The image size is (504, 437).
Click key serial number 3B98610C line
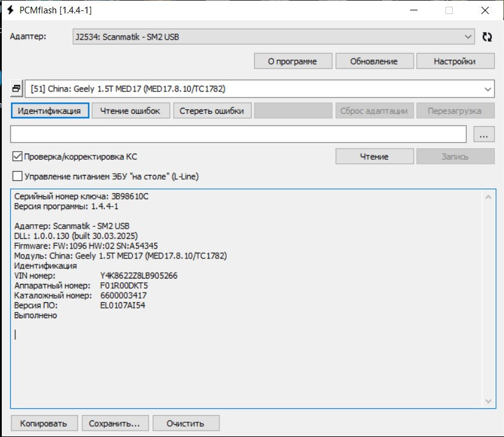[81, 196]
